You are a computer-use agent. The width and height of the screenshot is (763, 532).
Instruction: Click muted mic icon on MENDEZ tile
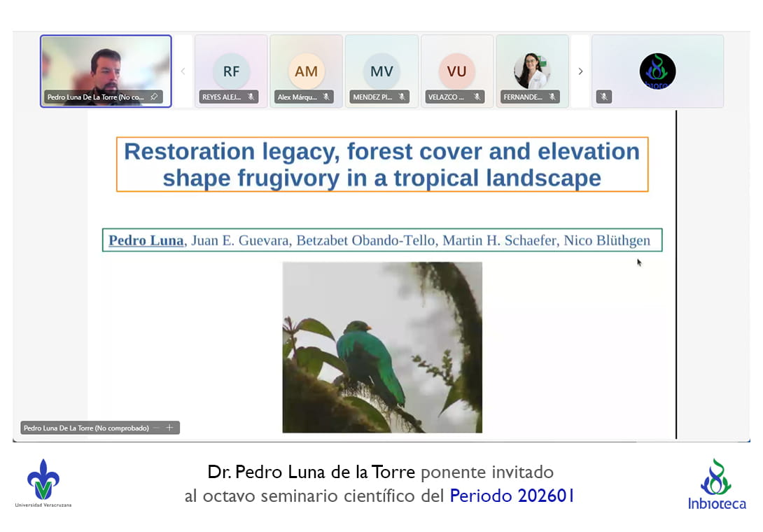pos(402,97)
